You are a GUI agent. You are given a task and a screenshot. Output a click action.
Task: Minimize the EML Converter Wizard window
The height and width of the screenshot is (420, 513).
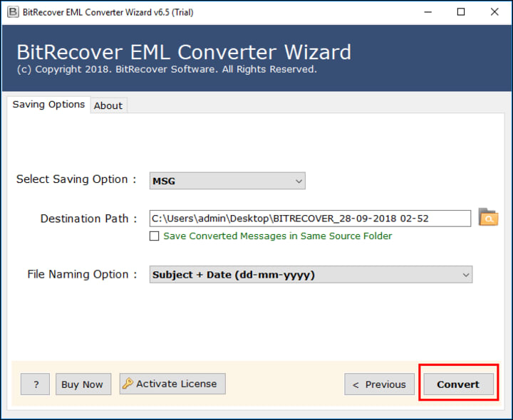pos(427,12)
